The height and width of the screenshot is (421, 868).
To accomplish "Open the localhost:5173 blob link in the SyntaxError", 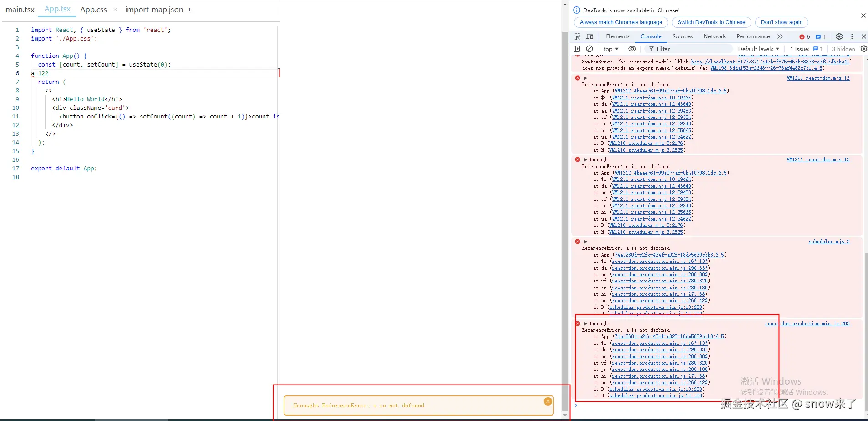I will 770,62.
